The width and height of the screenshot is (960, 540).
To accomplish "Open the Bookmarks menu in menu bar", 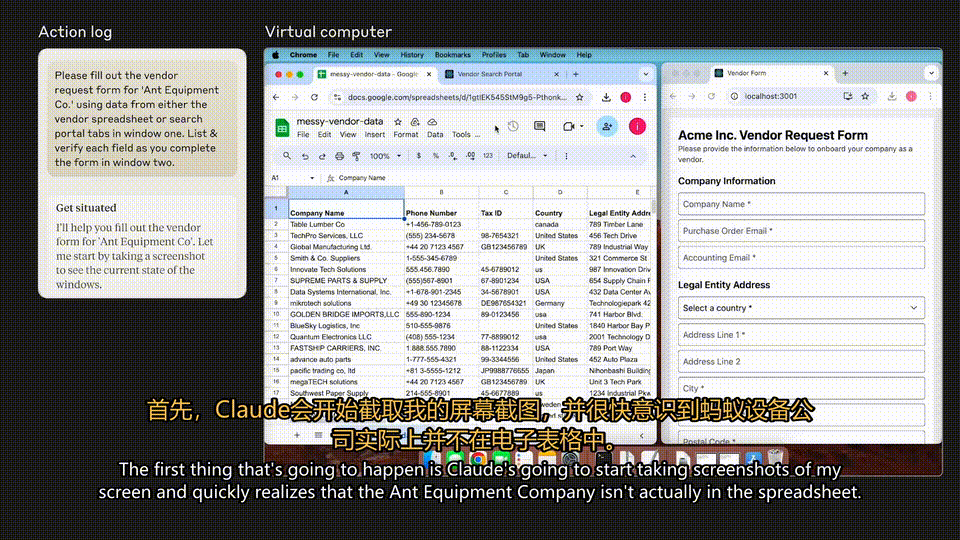I will pyautogui.click(x=452, y=55).
